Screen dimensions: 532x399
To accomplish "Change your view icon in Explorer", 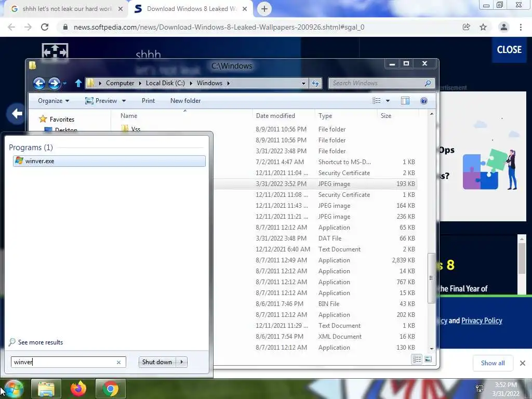I will pyautogui.click(x=377, y=101).
